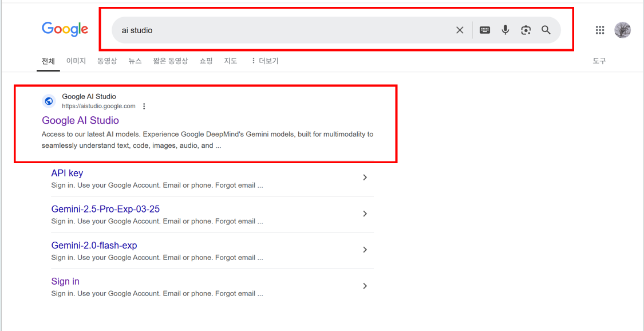Expand the API key result chevron

365,178
